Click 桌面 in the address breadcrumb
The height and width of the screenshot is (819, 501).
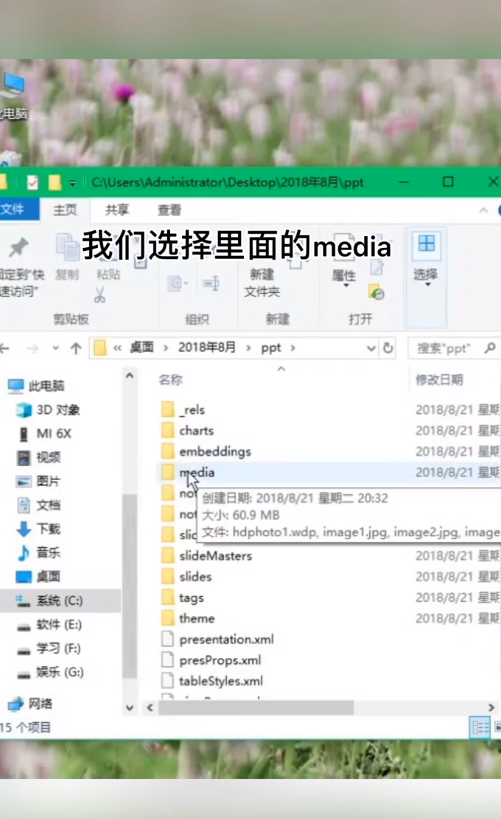click(x=142, y=347)
